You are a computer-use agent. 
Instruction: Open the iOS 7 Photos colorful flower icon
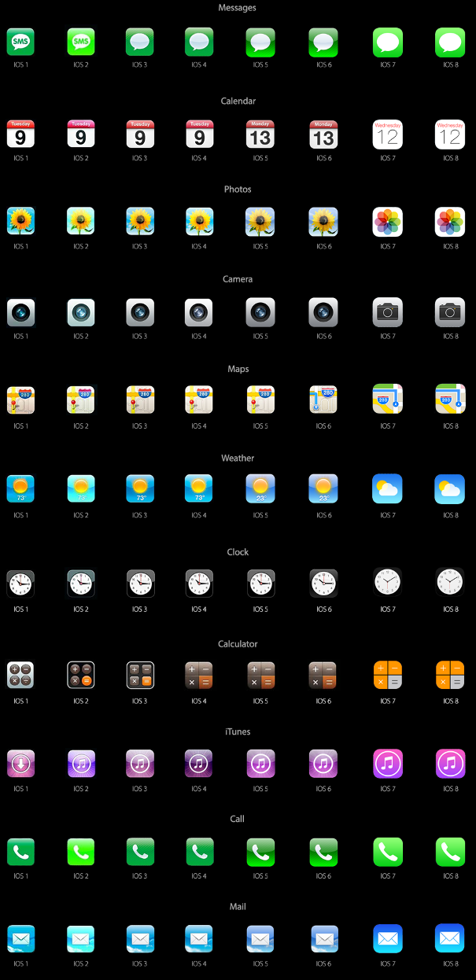(387, 223)
